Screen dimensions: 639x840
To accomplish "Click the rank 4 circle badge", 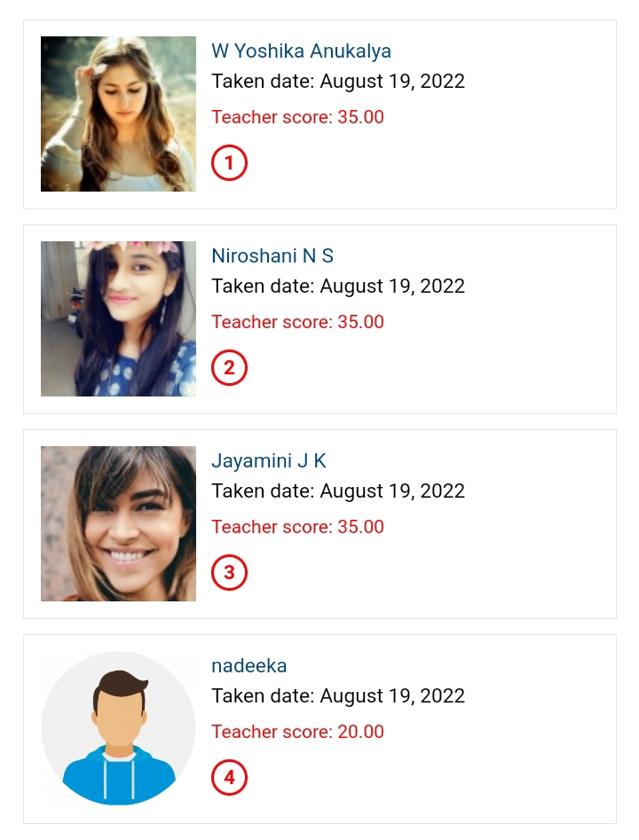I will [229, 778].
